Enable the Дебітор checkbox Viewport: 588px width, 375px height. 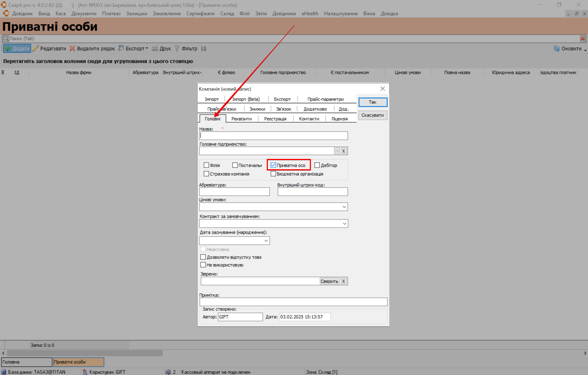[x=317, y=165]
